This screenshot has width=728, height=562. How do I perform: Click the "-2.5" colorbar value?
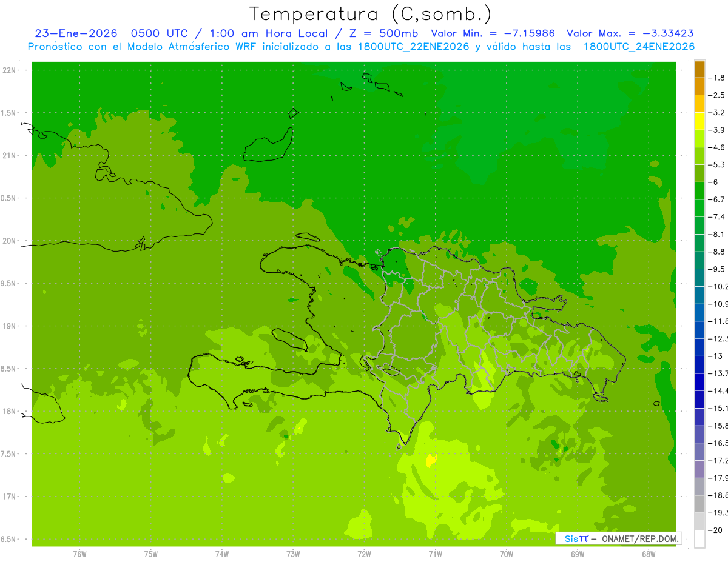point(716,95)
